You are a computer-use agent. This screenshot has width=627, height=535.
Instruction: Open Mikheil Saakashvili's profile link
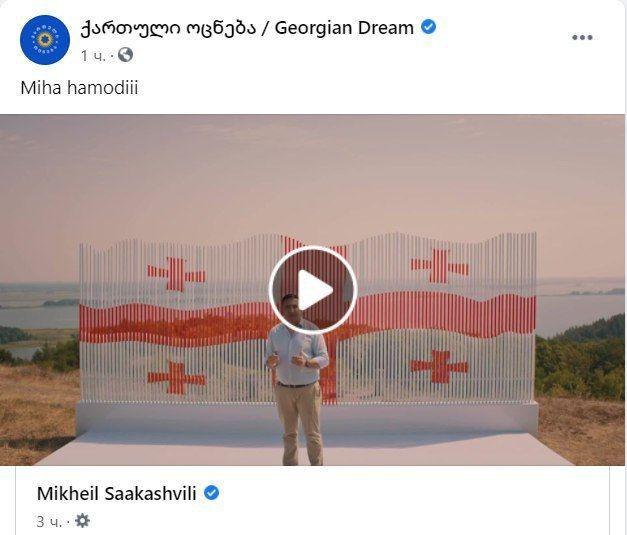pos(116,493)
